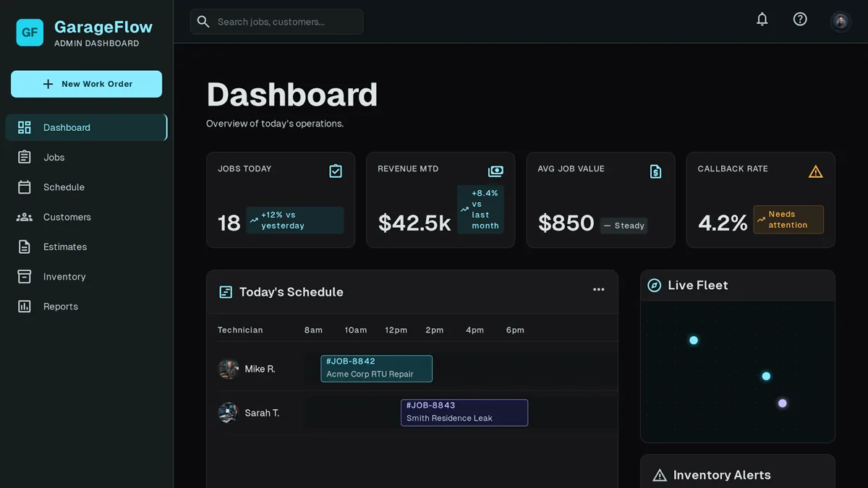Click the Jobs Today checklist icon
Image resolution: width=868 pixels, height=488 pixels.
pyautogui.click(x=336, y=171)
